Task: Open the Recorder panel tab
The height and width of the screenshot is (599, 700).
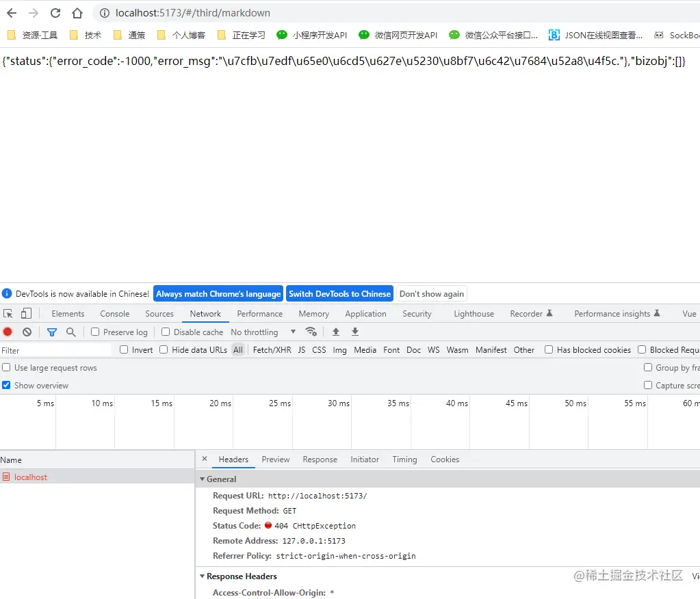Action: [531, 314]
